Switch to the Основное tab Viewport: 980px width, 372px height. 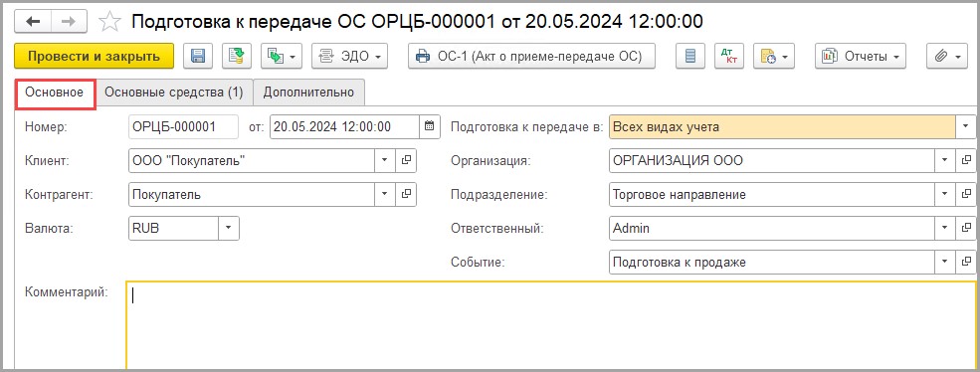click(55, 93)
